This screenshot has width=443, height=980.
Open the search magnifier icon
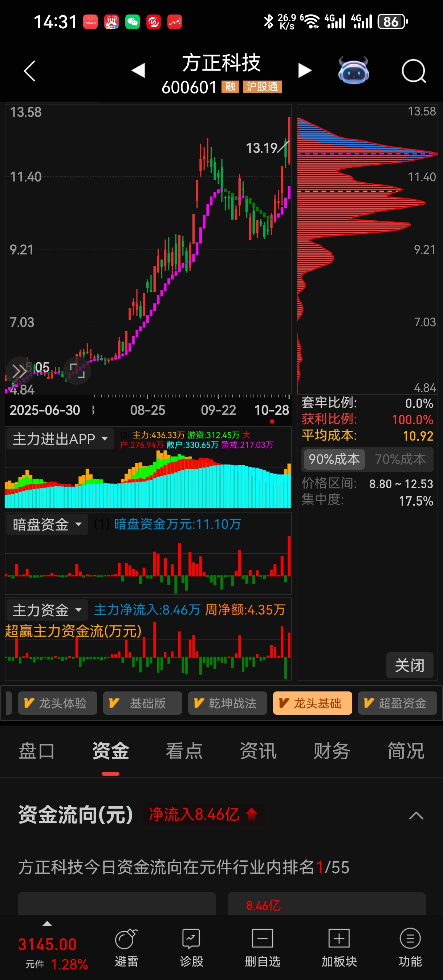coord(414,71)
